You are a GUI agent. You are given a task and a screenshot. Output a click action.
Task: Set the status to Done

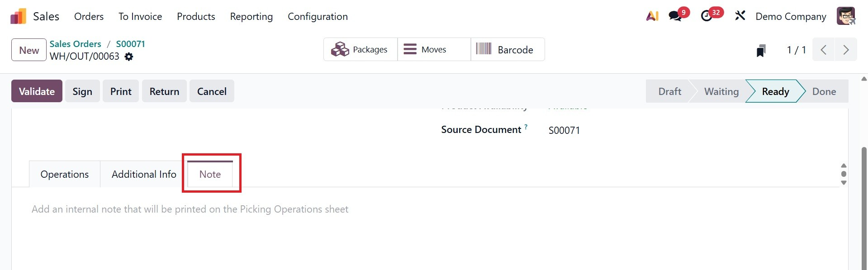[824, 91]
